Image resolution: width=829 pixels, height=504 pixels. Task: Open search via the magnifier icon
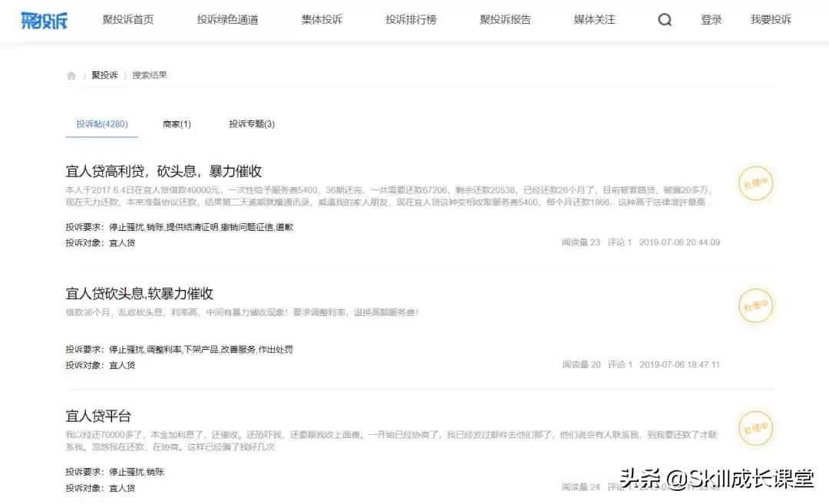coord(664,20)
